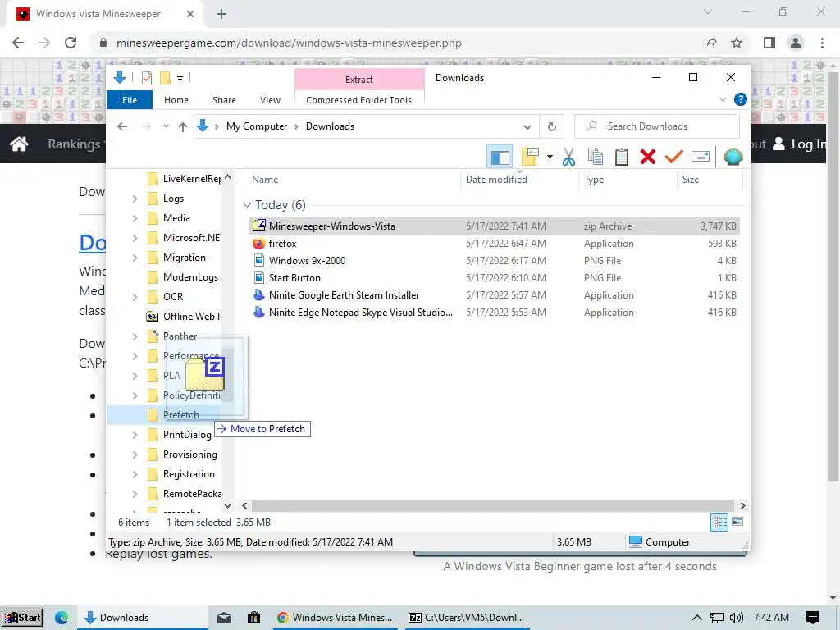Select the Minesweeper-Windows-Vista zip icon
This screenshot has width=840, height=630.
(x=258, y=226)
